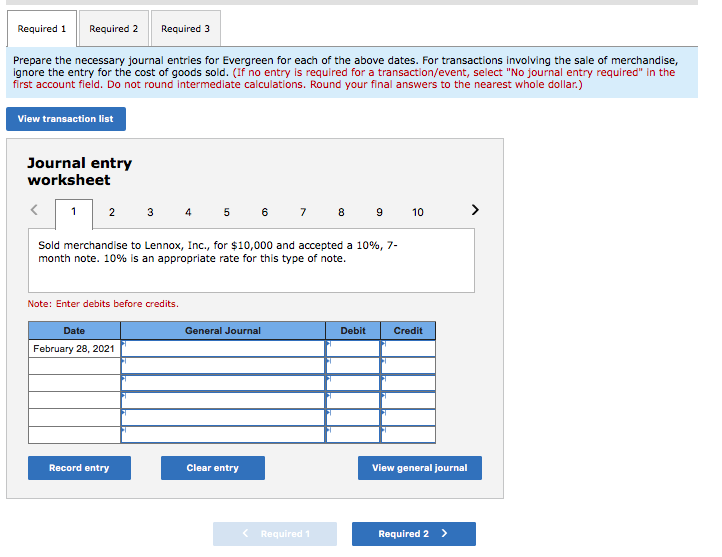Open General Journal account dropdown in fifth row

tap(223, 418)
